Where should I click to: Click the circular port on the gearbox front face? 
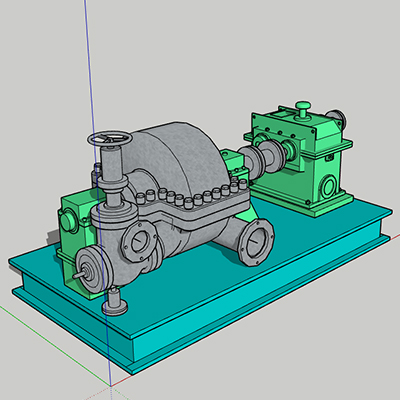pos(329,187)
